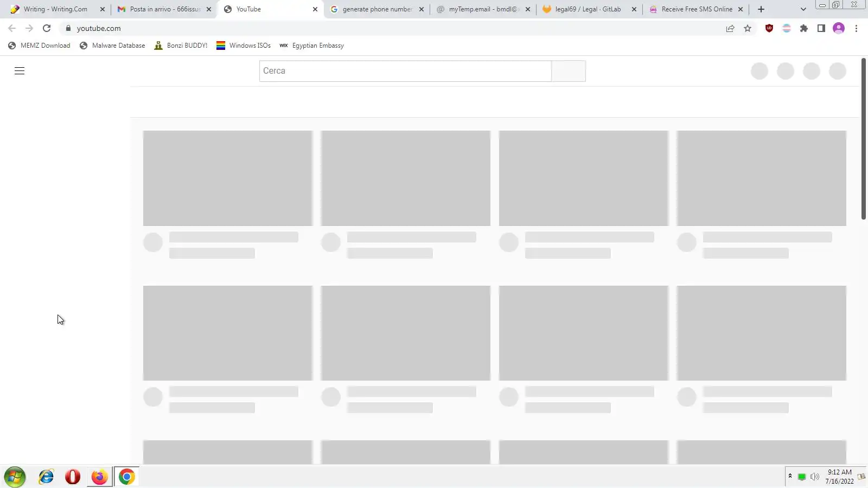
Task: Open a new browser tab
Action: click(x=761, y=9)
